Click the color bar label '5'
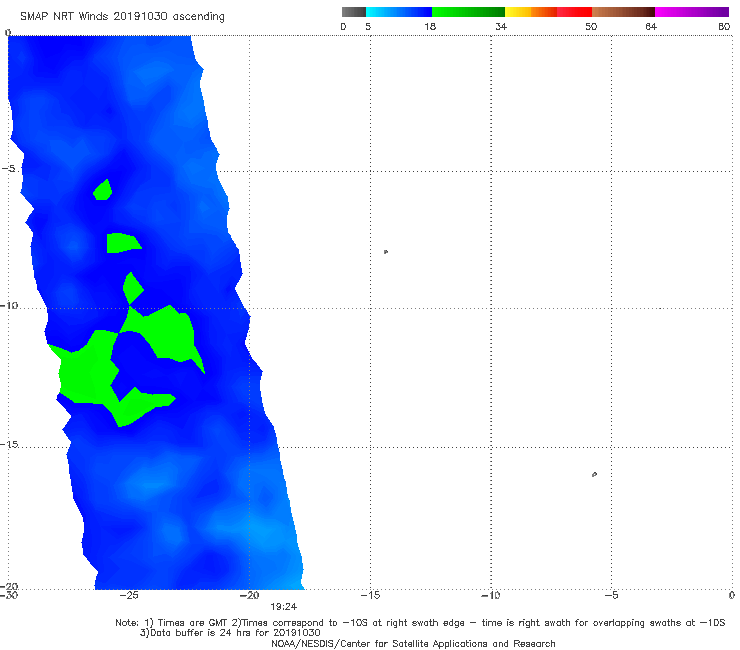 pos(368,26)
